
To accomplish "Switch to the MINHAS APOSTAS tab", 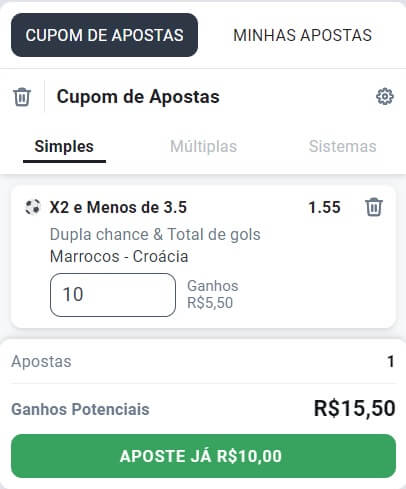I will (x=302, y=35).
